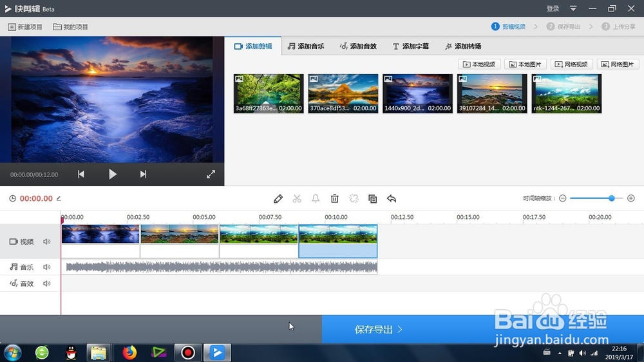This screenshot has width=644, height=362.
Task: Select the pencil edit tool
Action: coord(278,199)
